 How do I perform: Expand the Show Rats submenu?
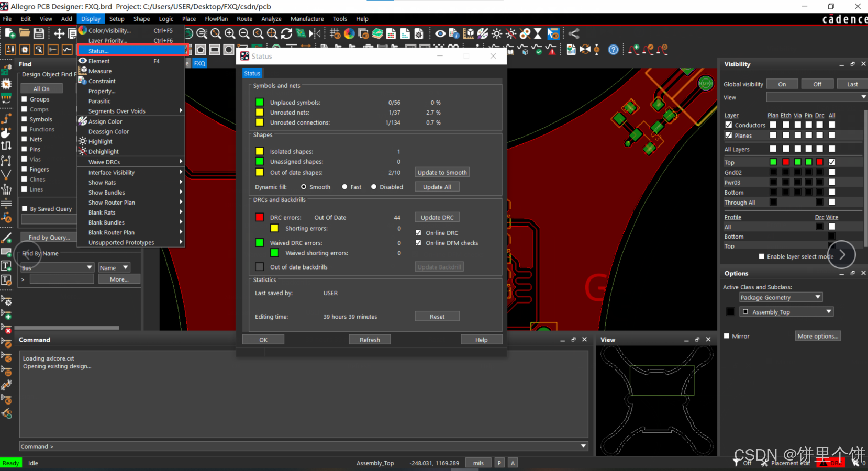[131, 182]
